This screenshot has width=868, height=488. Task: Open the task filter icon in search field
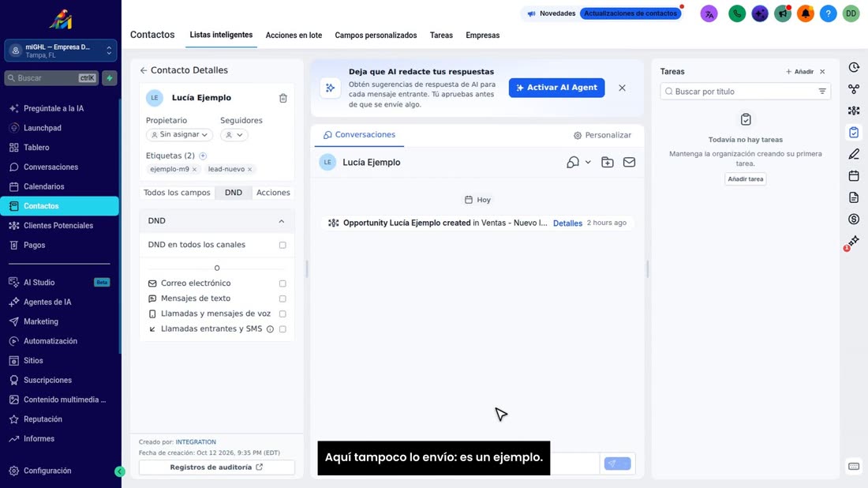tap(822, 92)
